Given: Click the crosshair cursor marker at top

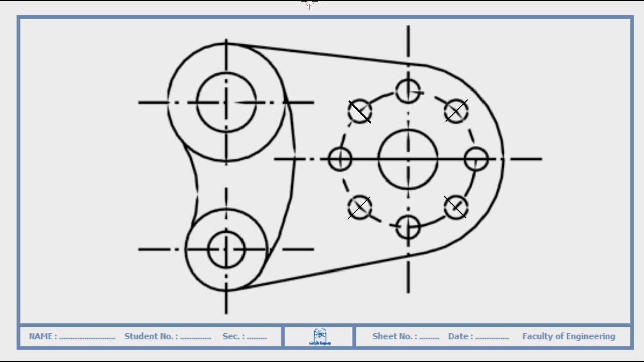Looking at the screenshot, I should [309, 5].
